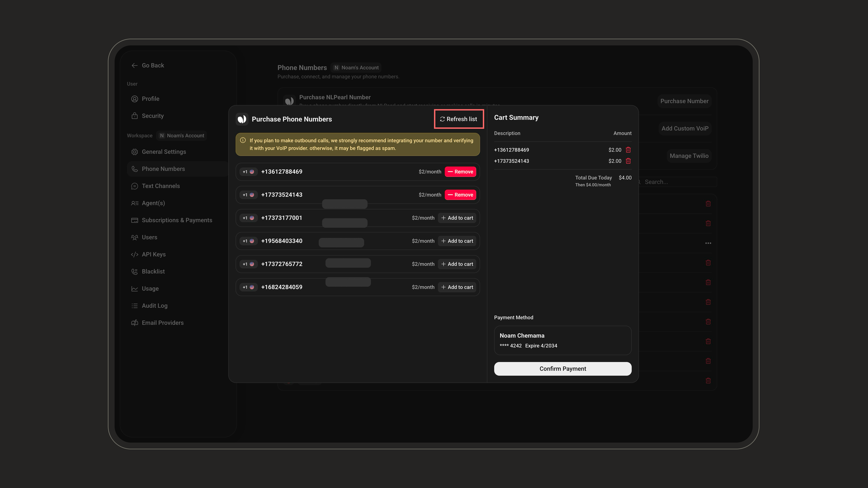Screen dimensions: 868x488
Task: Add +16824284059 to cart
Action: 457,287
